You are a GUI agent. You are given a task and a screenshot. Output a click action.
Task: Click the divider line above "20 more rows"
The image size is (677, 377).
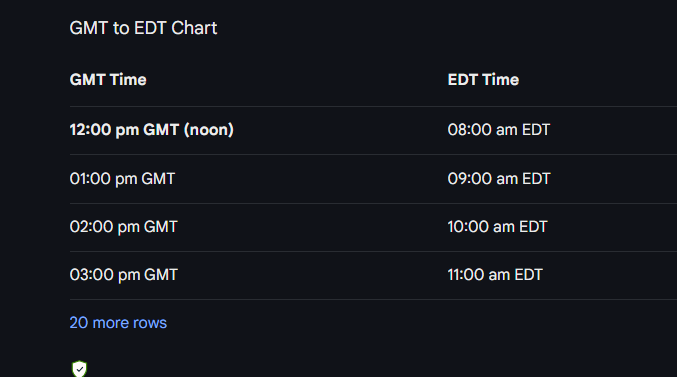tap(373, 299)
